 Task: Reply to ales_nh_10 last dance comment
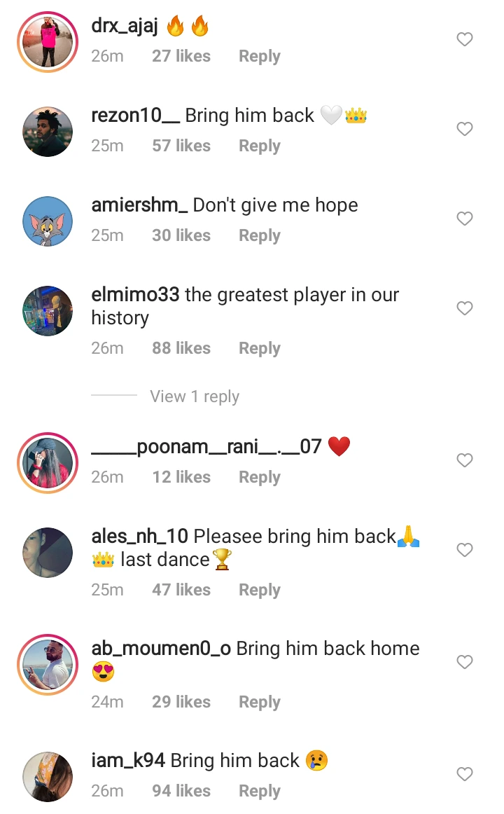(259, 591)
